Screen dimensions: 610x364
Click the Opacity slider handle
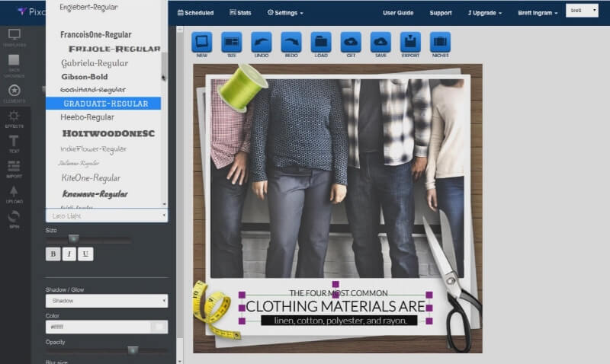click(x=133, y=350)
